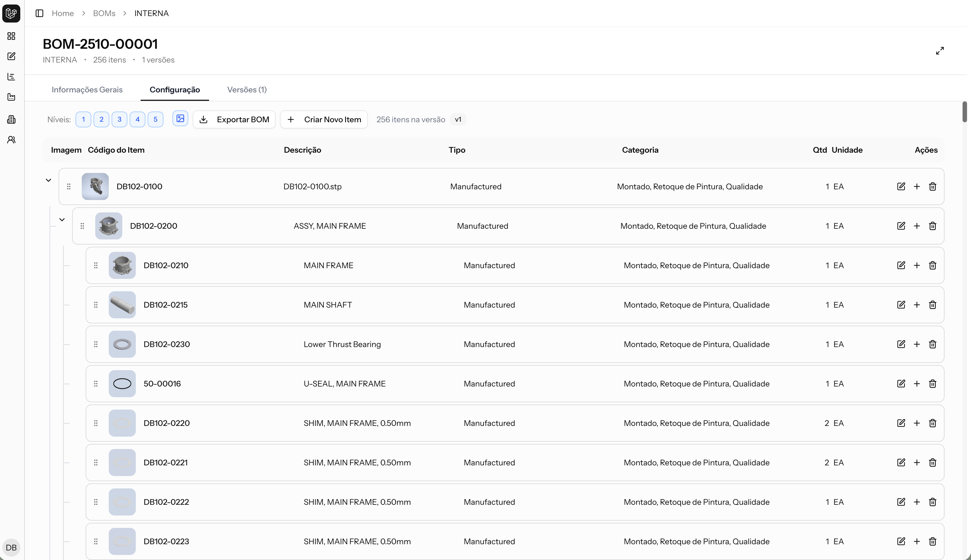Image resolution: width=971 pixels, height=560 pixels.
Task: Click the edit icon for DB102-0100
Action: point(901,186)
